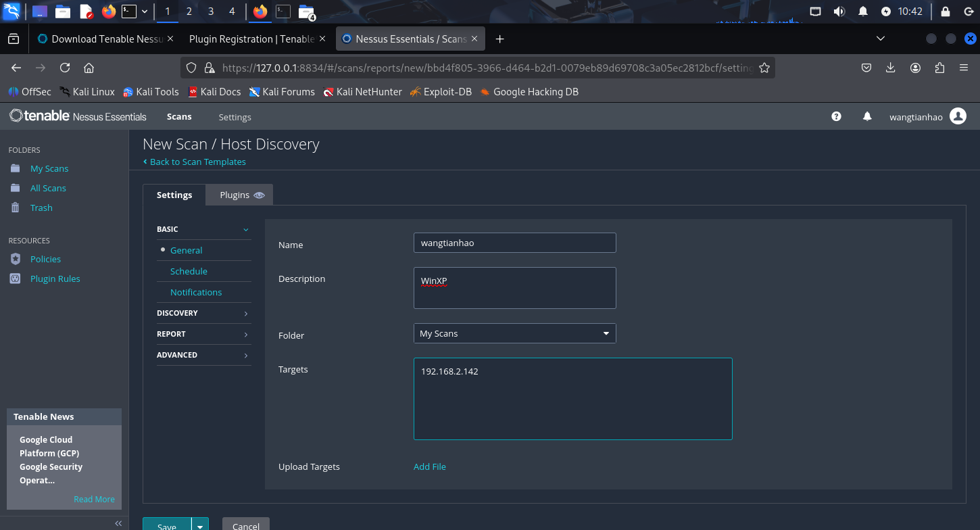Bookmark this page with the star icon

(764, 68)
